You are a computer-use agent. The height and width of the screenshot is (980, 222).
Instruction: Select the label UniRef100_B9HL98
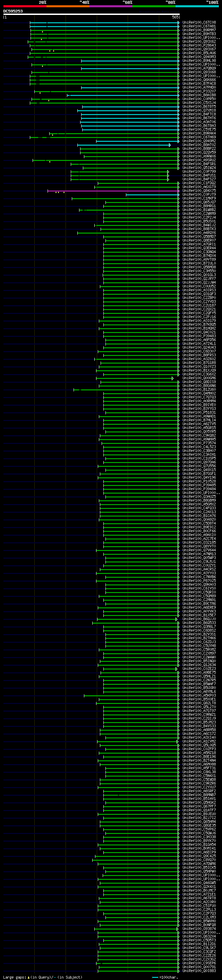(199, 60)
